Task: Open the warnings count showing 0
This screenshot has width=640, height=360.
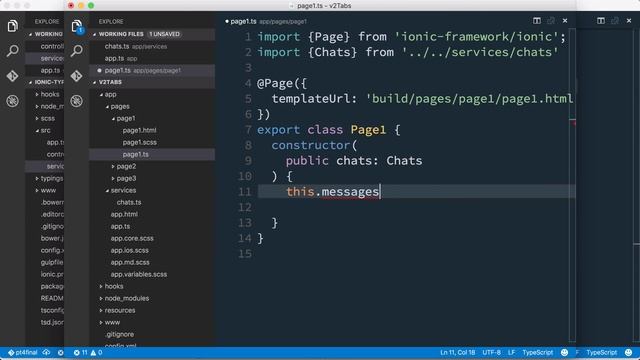Action: [x=96, y=352]
